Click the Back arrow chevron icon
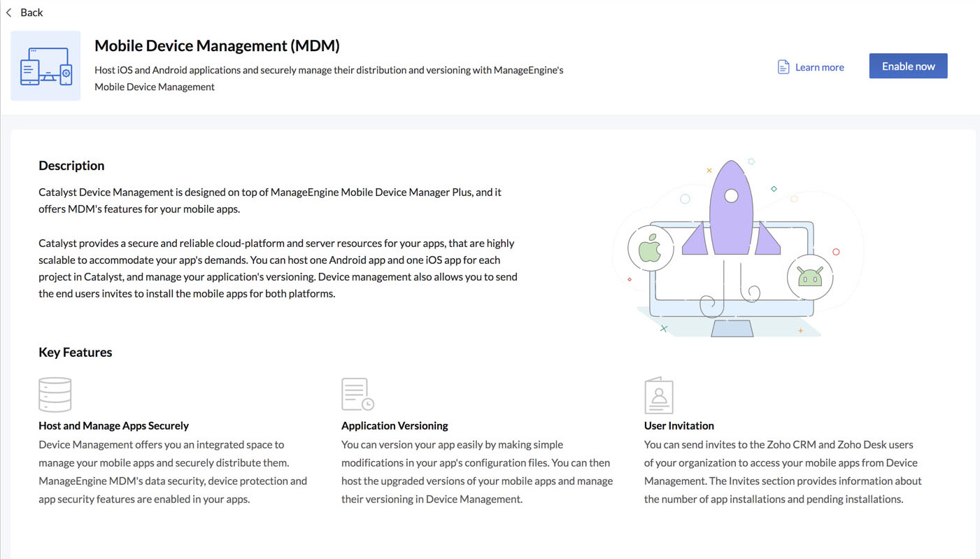Viewport: 980px width, 559px height. pos(9,13)
